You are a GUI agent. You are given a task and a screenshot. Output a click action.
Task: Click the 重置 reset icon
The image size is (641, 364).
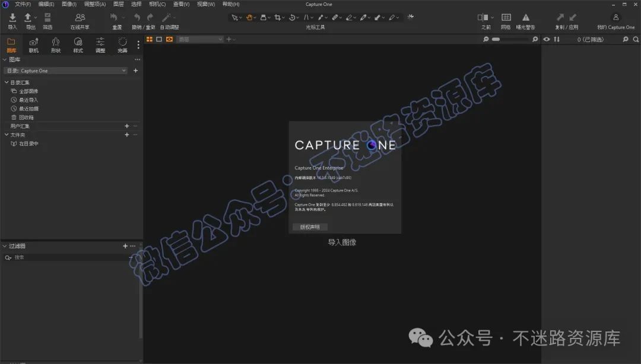click(114, 17)
